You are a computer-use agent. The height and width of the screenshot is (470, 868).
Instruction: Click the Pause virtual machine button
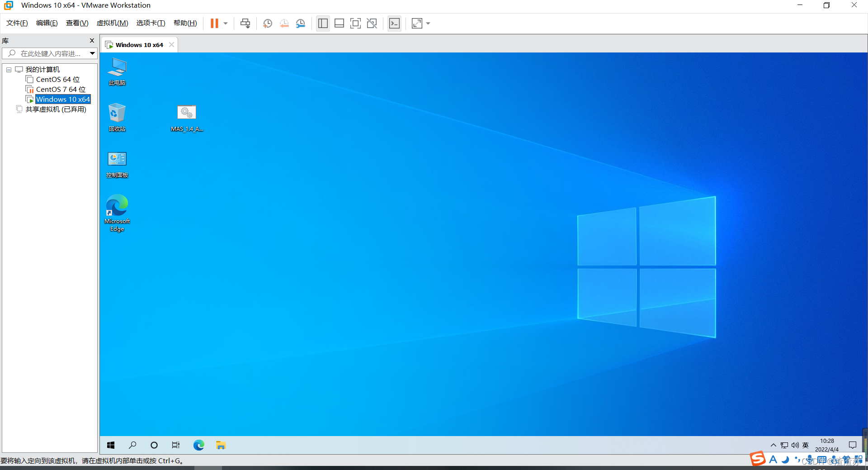click(214, 24)
